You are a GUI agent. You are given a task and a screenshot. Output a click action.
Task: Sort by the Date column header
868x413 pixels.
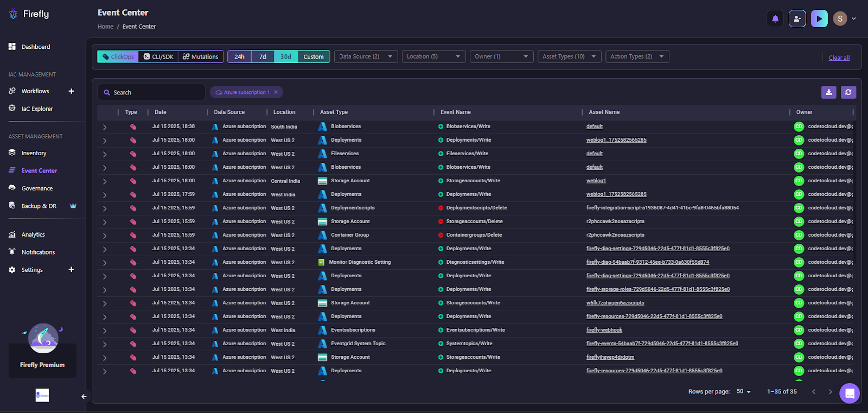click(161, 112)
